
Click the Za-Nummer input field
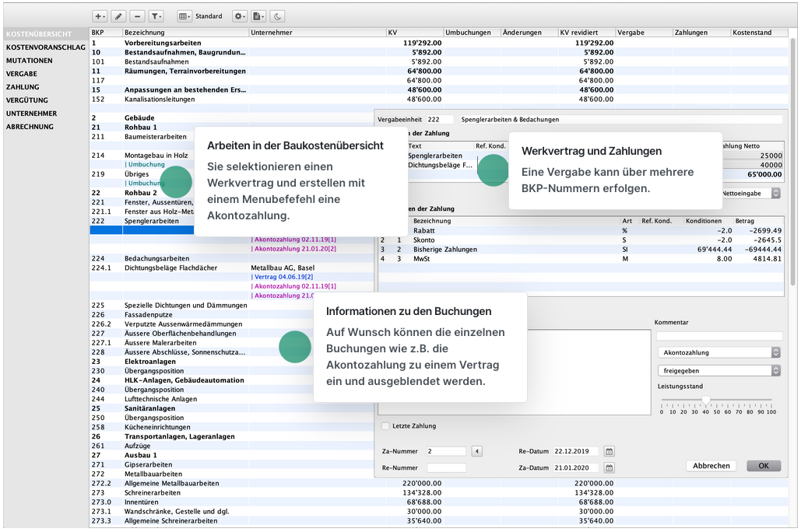446,451
